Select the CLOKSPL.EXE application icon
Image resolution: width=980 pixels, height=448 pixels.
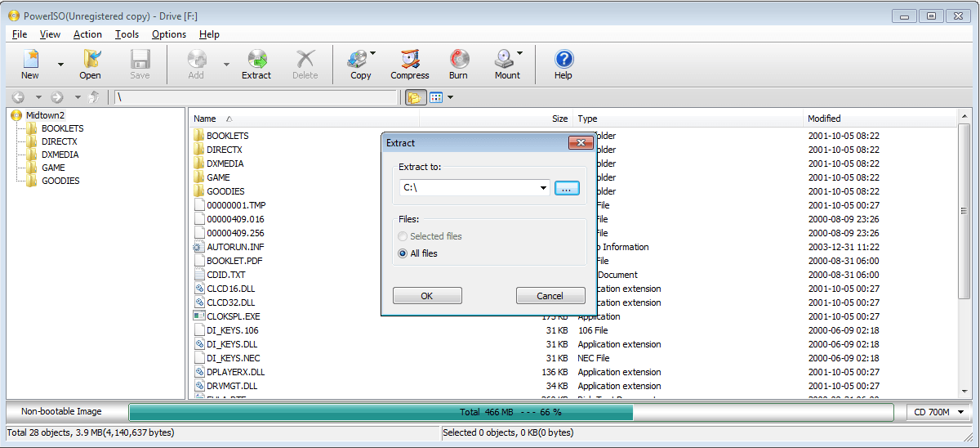pos(199,316)
